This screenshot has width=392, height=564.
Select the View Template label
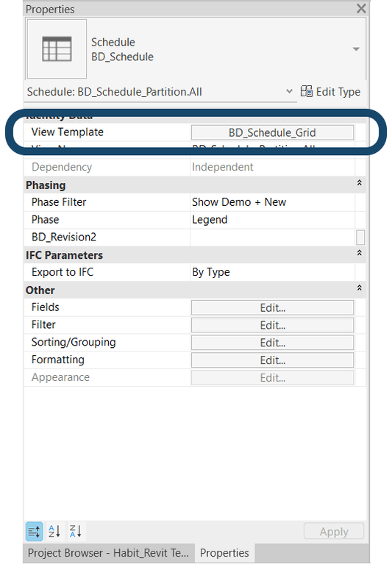(68, 132)
